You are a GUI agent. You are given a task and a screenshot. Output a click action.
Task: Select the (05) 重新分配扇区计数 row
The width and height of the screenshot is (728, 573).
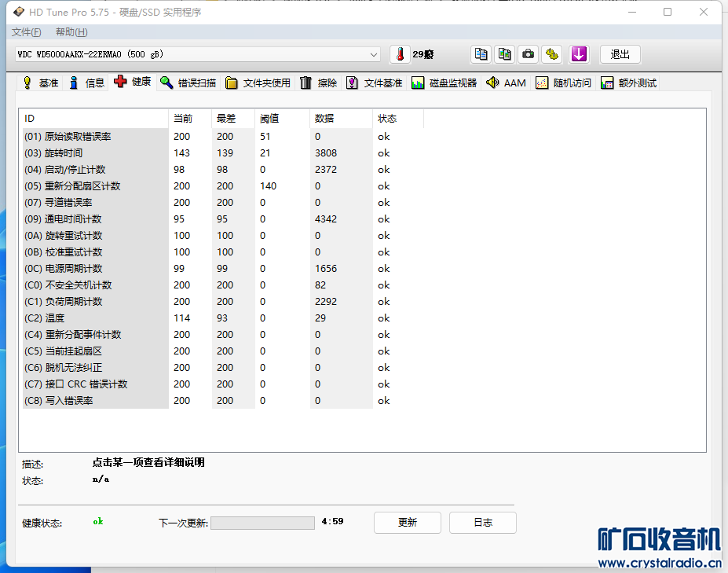click(223, 185)
